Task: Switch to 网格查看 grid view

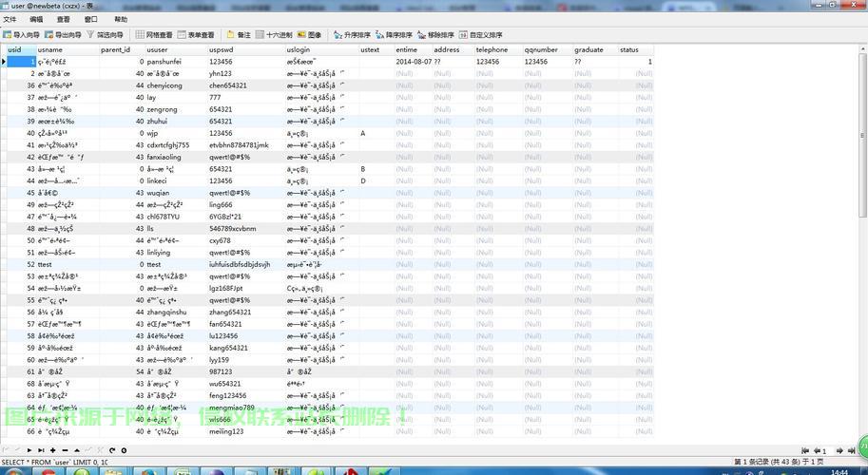Action: (154, 35)
